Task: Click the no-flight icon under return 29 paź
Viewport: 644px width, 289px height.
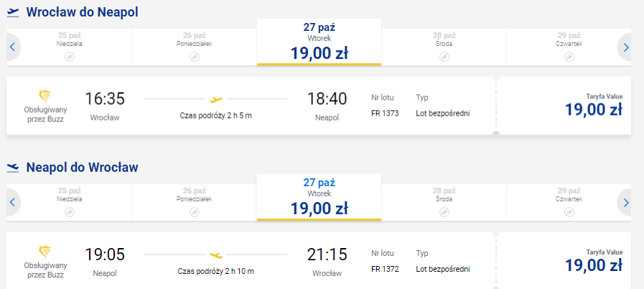Action: tap(569, 212)
